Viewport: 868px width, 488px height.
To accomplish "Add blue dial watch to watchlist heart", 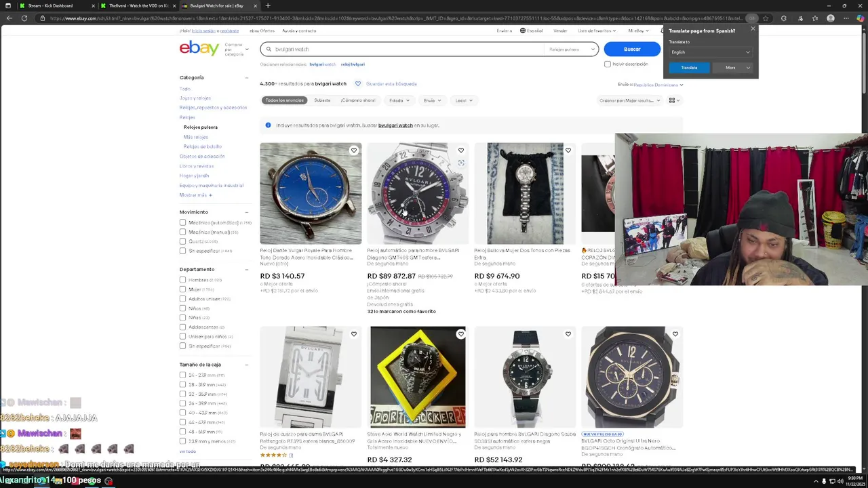I will [x=353, y=150].
